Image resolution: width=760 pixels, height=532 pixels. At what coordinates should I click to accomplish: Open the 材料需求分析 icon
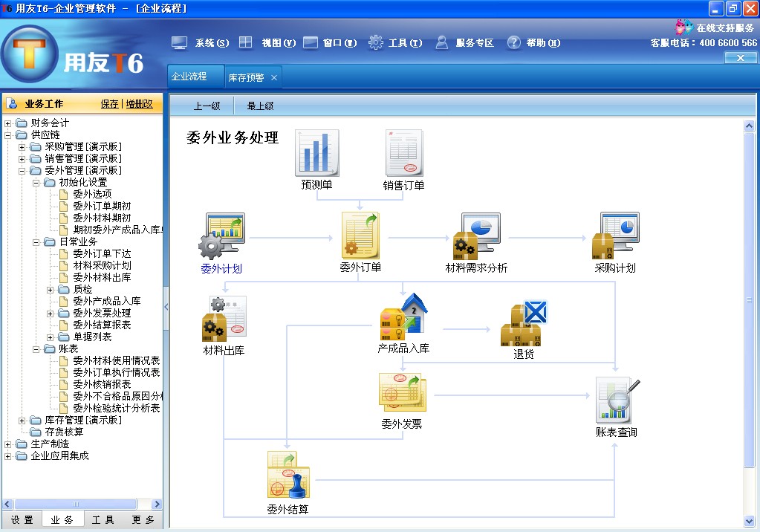(x=476, y=236)
